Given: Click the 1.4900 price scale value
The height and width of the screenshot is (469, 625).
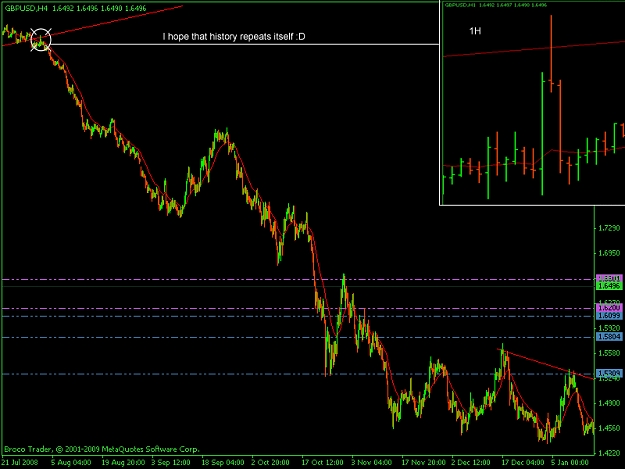Looking at the screenshot, I should coord(609,403).
